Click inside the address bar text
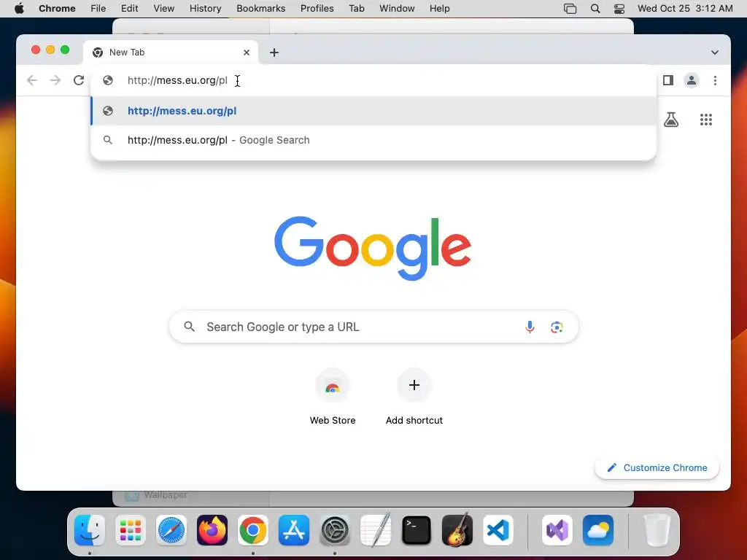This screenshot has width=747, height=560. 177,80
